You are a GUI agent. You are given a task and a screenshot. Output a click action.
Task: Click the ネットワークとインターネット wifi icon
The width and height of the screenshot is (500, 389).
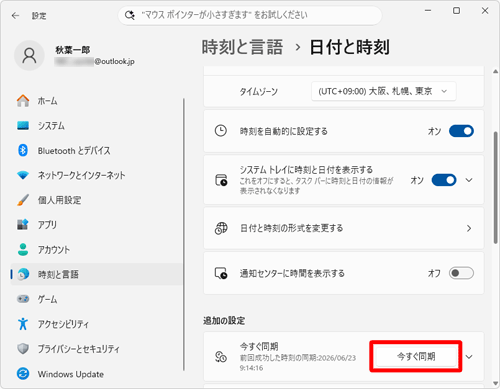point(23,175)
